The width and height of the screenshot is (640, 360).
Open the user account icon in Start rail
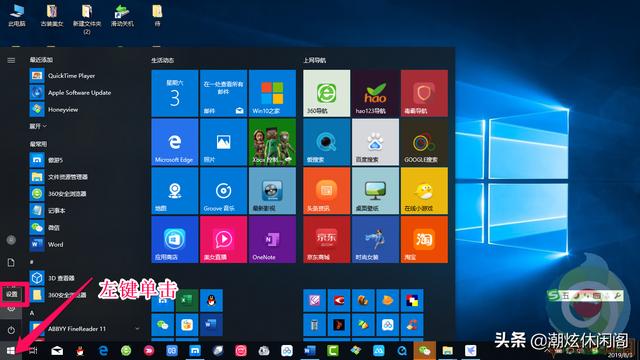(11, 240)
